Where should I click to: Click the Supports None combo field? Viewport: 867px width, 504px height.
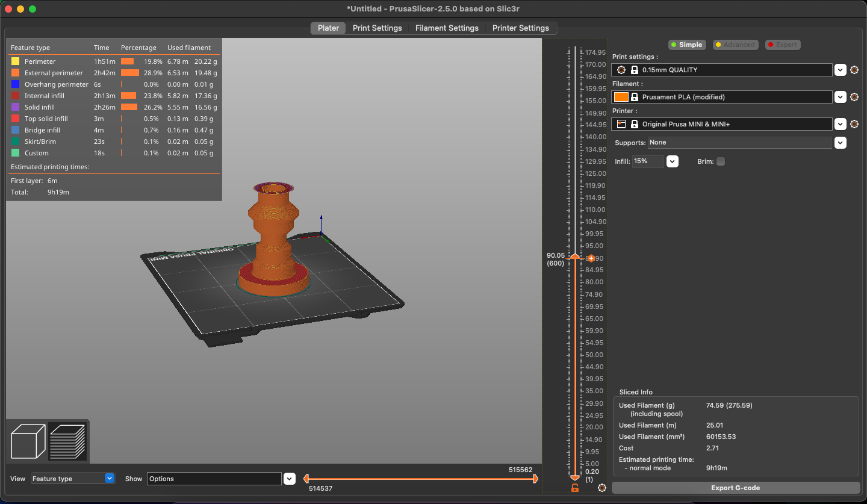pos(740,143)
